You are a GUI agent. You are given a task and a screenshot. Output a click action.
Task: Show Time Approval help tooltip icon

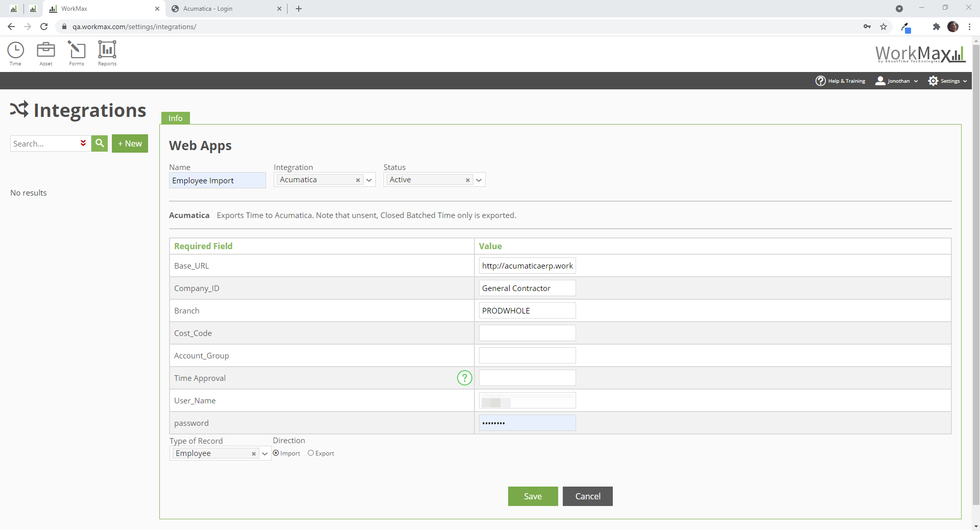[464, 378]
